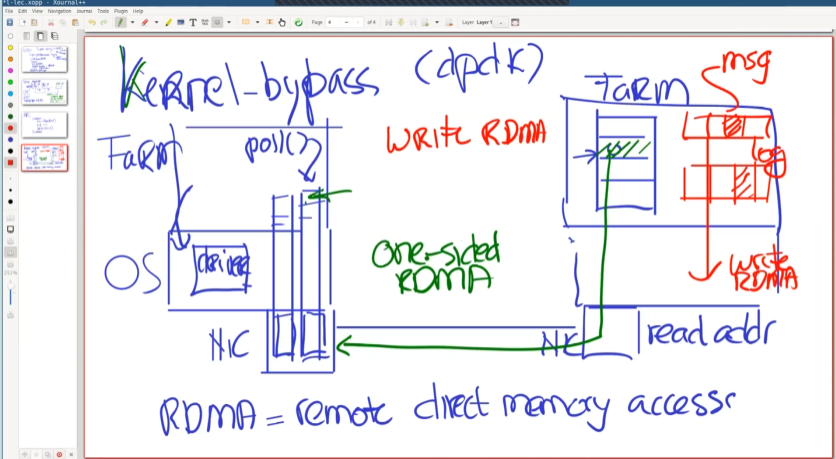Click the Undo arrow
Screen dimensions: 836x459
coord(91,22)
